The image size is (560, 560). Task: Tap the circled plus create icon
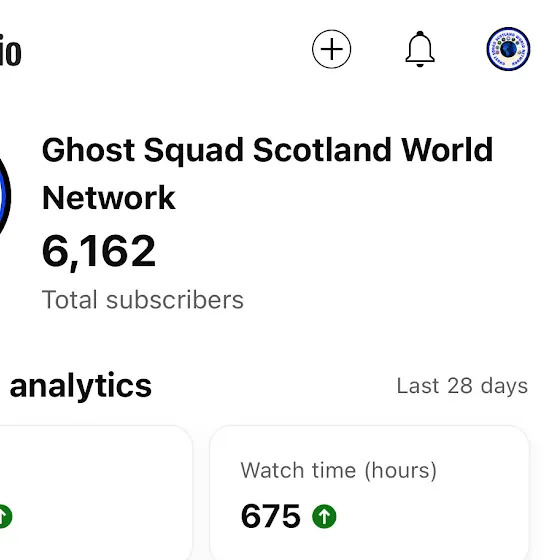point(331,49)
